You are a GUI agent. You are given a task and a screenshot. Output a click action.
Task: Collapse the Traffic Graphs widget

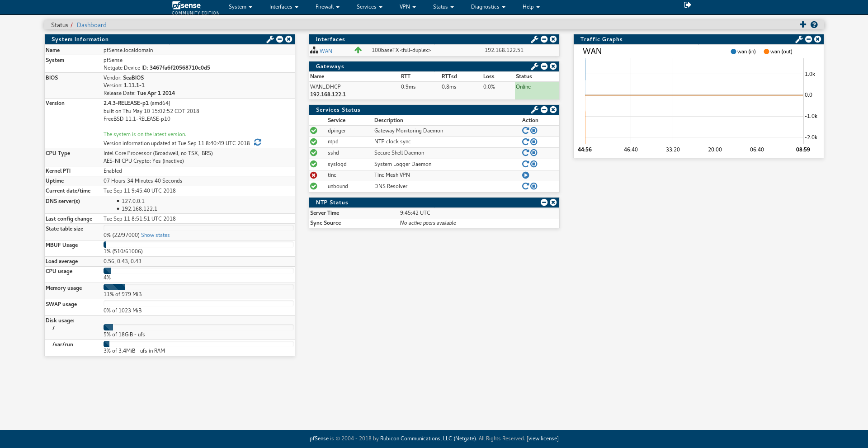click(x=809, y=39)
